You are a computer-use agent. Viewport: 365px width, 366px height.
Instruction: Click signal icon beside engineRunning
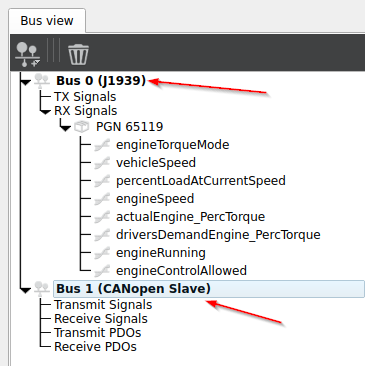[102, 253]
